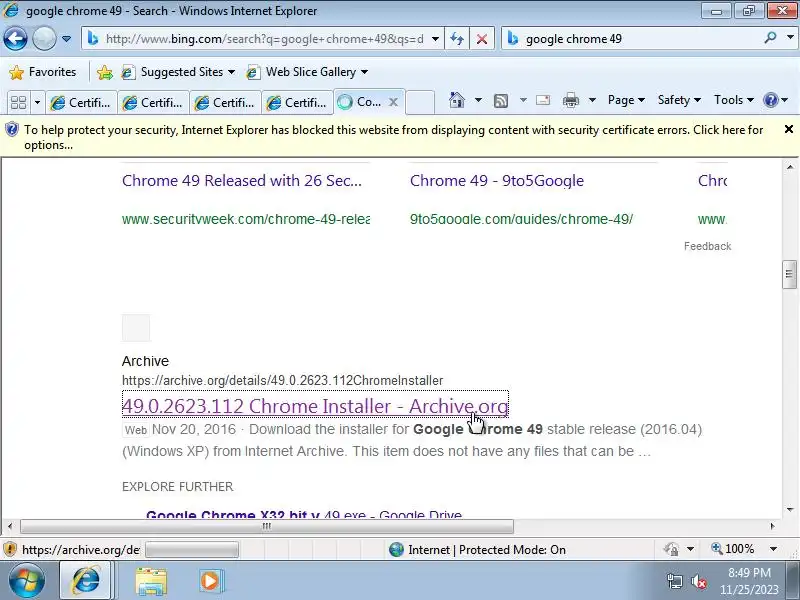
Task: Expand the address bar autocomplete dropdown
Action: (435, 39)
